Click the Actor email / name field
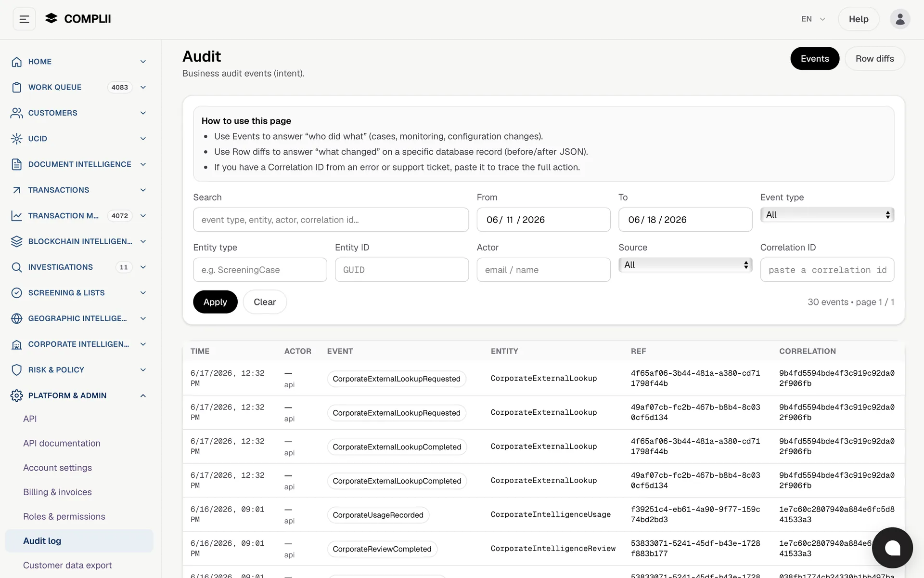Viewport: 924px width, 578px height. 543,270
